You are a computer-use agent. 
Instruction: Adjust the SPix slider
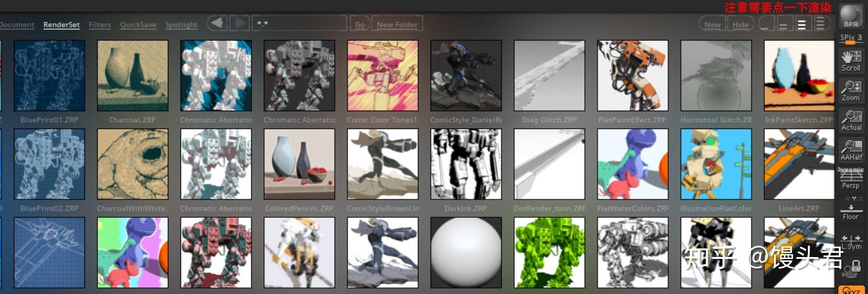[x=851, y=39]
